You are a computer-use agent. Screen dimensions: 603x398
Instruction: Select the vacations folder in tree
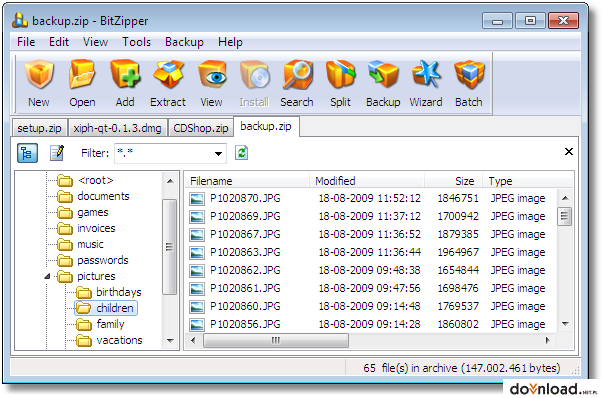(x=119, y=340)
